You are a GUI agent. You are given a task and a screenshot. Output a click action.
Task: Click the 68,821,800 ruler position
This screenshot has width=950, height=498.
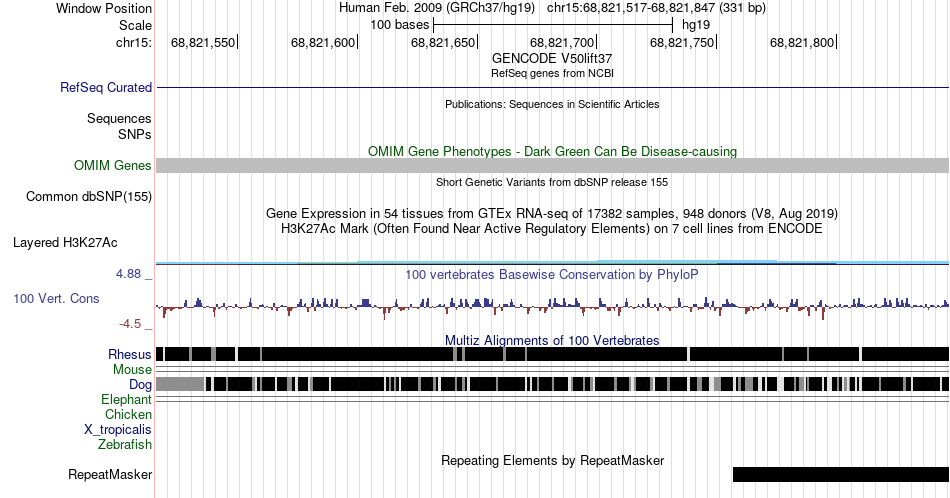802,42
